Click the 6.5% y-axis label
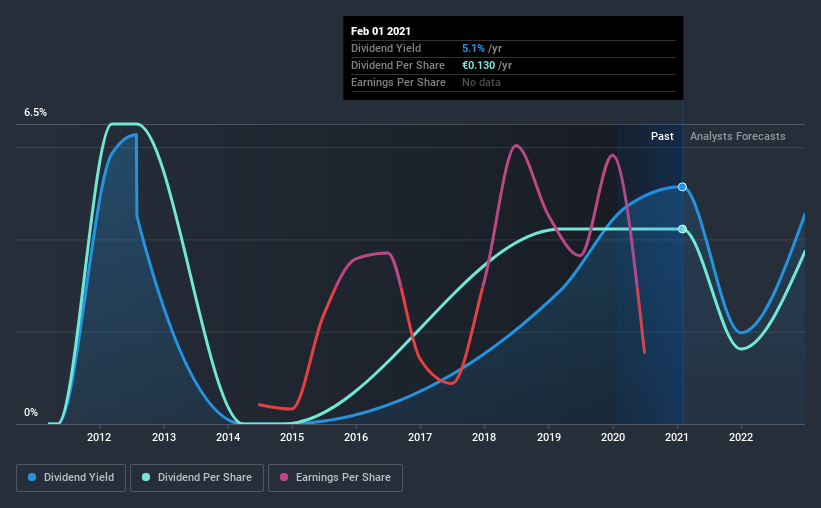 pos(35,113)
